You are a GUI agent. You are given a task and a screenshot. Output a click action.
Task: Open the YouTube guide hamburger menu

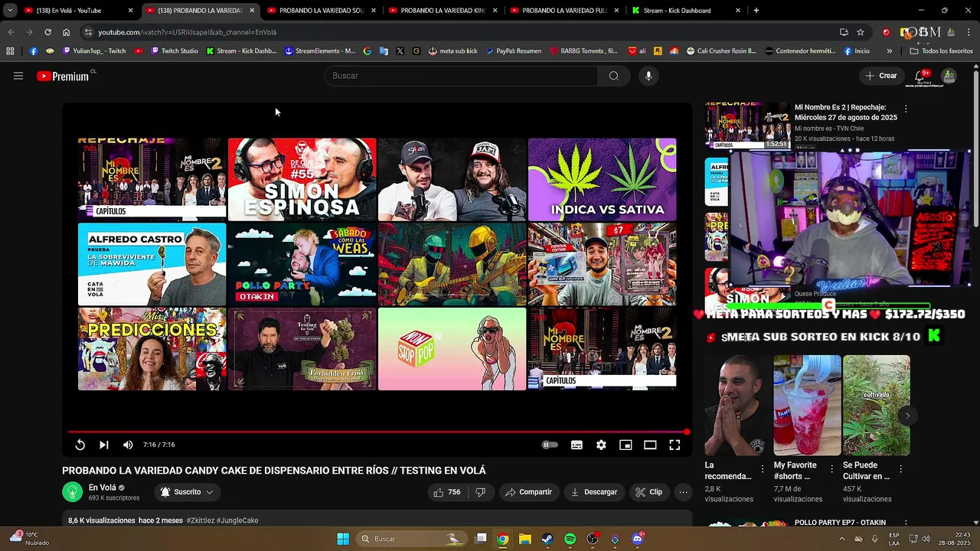[x=18, y=76]
